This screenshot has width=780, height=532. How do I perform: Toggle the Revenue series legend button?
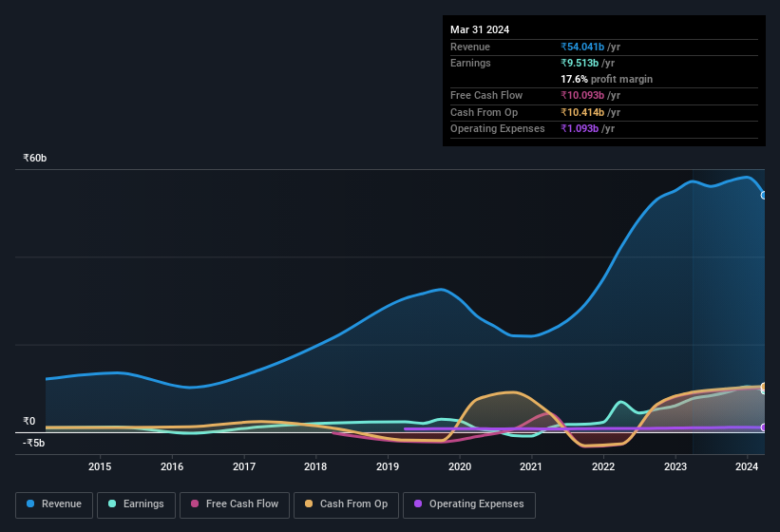point(54,504)
